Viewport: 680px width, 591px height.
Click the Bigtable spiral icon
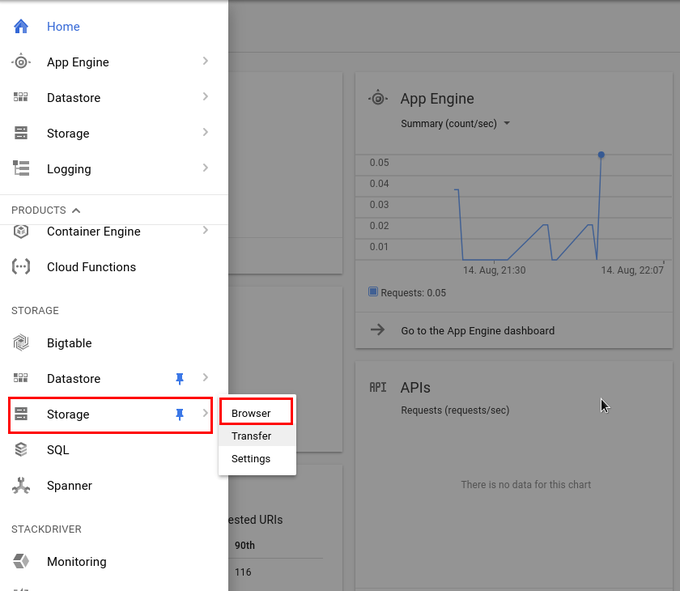point(21,343)
